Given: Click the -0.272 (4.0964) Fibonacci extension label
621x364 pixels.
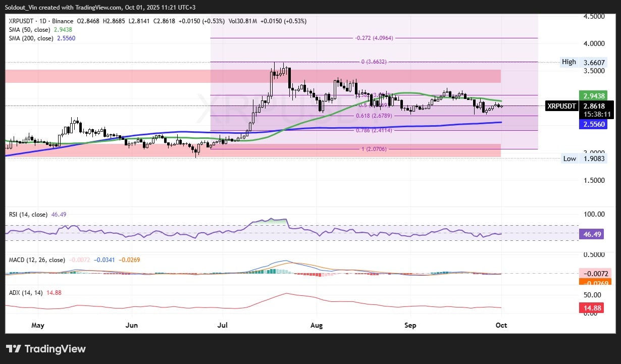Looking at the screenshot, I should [374, 38].
